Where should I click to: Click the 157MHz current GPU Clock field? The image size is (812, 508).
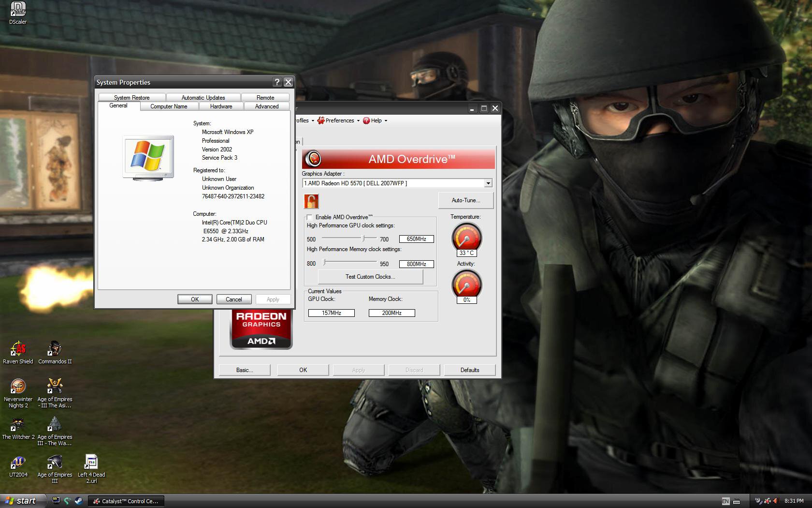pos(332,313)
